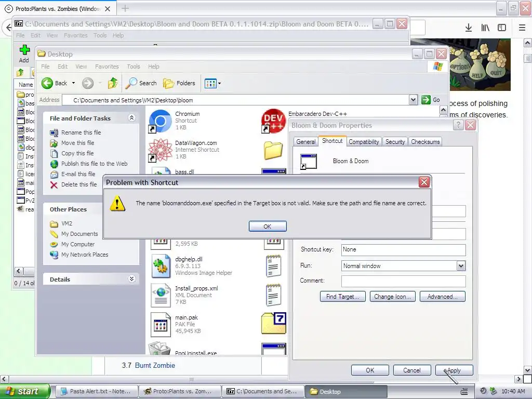Select the Install_props.xml file icon
Viewport: 532px width, 399px height.
(x=161, y=296)
